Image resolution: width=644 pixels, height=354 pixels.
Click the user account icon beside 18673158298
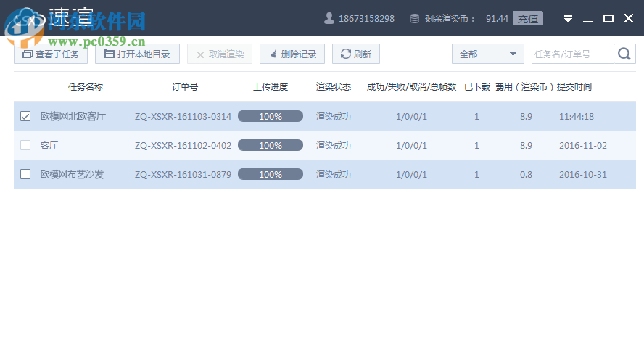(329, 18)
